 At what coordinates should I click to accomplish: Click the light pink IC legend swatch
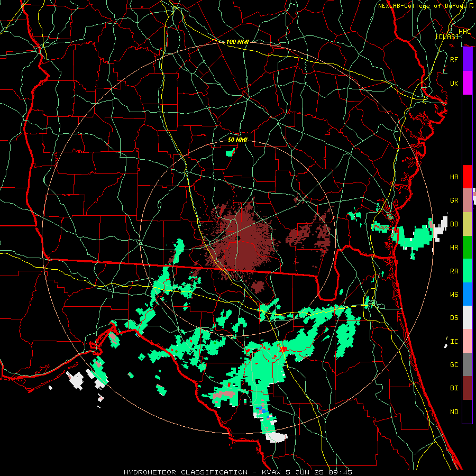(467, 341)
